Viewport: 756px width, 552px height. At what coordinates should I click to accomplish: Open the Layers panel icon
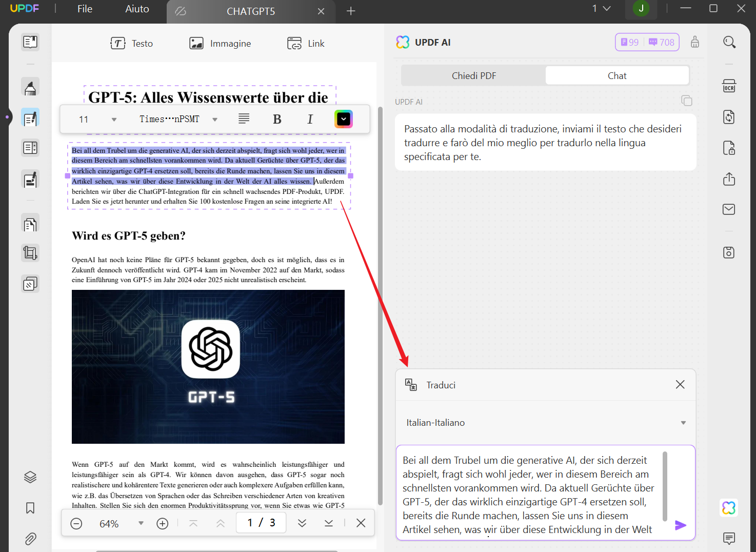[30, 477]
